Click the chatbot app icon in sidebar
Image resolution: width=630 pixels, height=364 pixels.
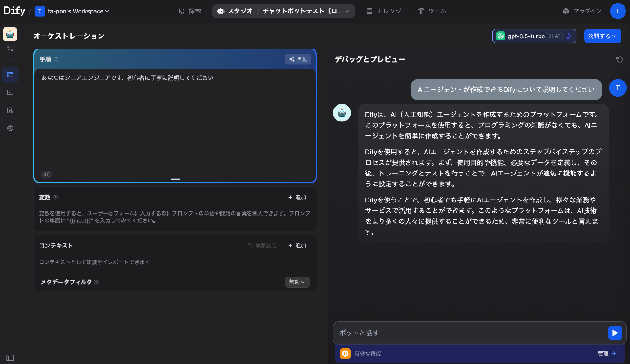tap(10, 34)
